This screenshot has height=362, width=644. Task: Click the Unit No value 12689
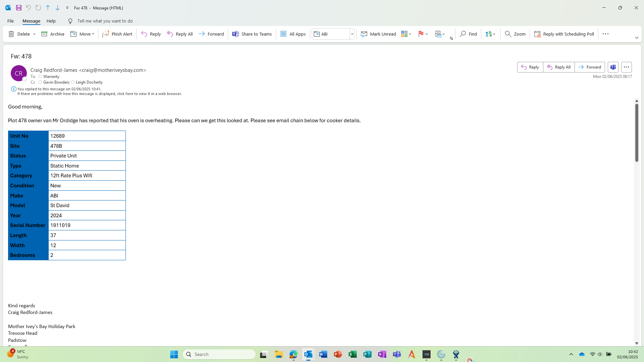tap(57, 136)
